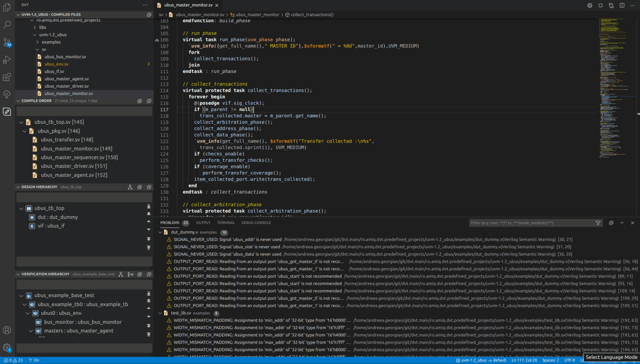Open the DVT view in activity bar

[x=7, y=112]
